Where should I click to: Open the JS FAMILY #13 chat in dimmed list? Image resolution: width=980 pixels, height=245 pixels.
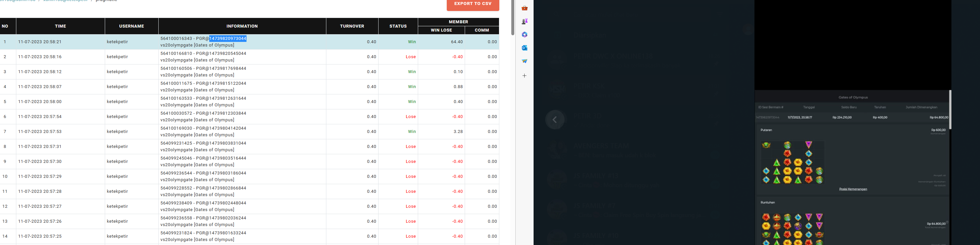point(596,176)
